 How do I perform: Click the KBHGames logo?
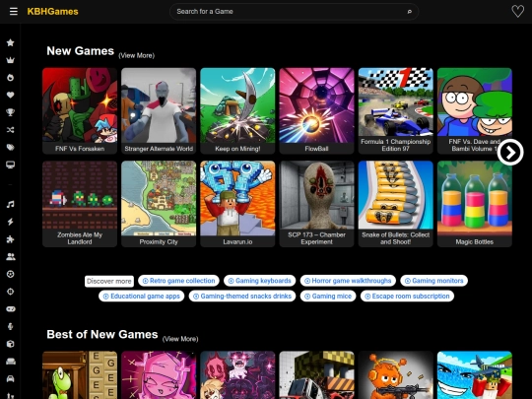[52, 12]
